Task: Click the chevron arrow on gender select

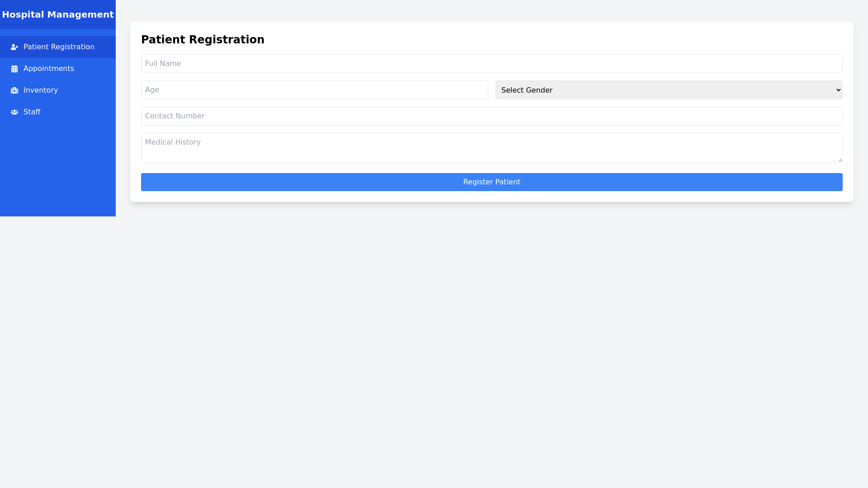Action: pyautogui.click(x=838, y=90)
